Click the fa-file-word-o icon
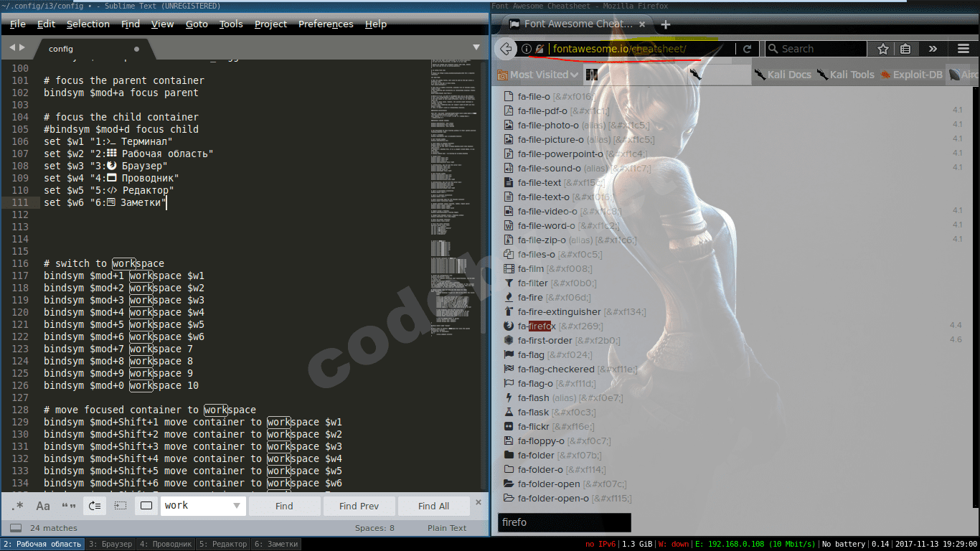This screenshot has width=980, height=551. 509,226
